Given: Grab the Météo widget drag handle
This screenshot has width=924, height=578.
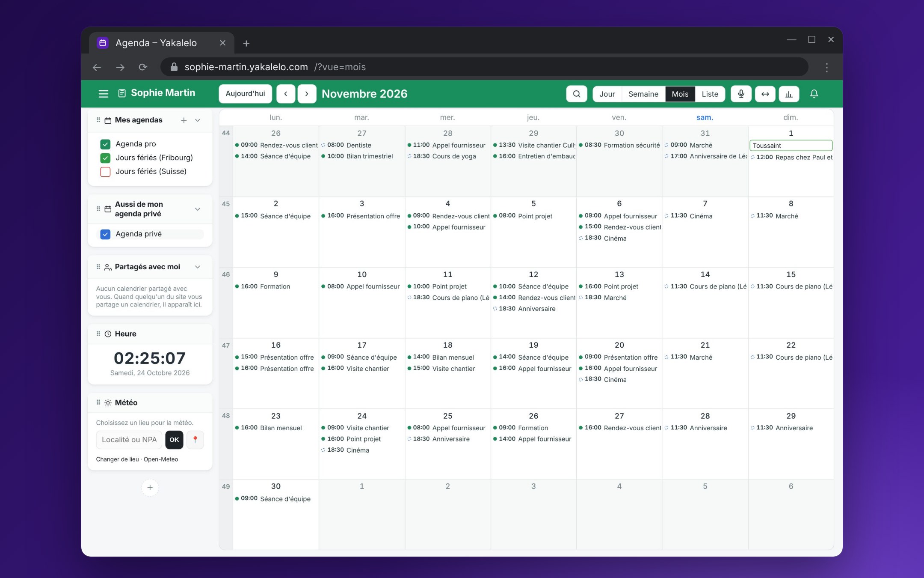Looking at the screenshot, I should pos(98,402).
